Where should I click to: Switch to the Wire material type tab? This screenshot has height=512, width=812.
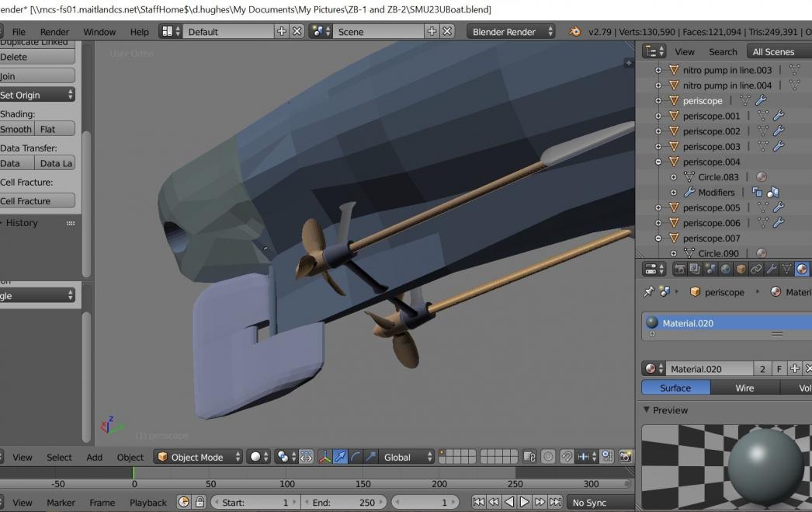(x=744, y=388)
